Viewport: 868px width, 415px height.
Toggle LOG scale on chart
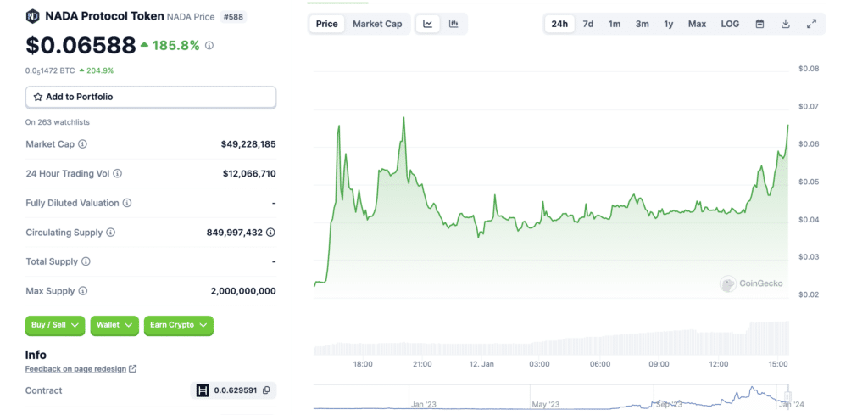(730, 24)
